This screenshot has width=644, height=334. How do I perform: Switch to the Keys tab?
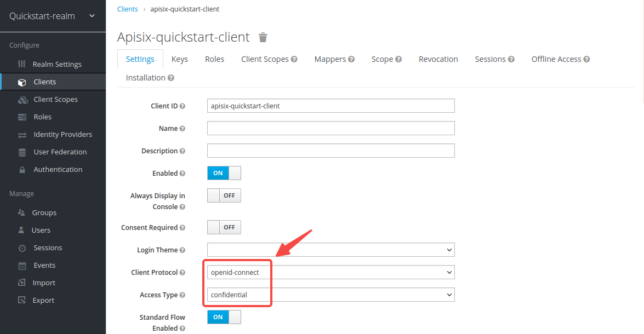tap(179, 59)
